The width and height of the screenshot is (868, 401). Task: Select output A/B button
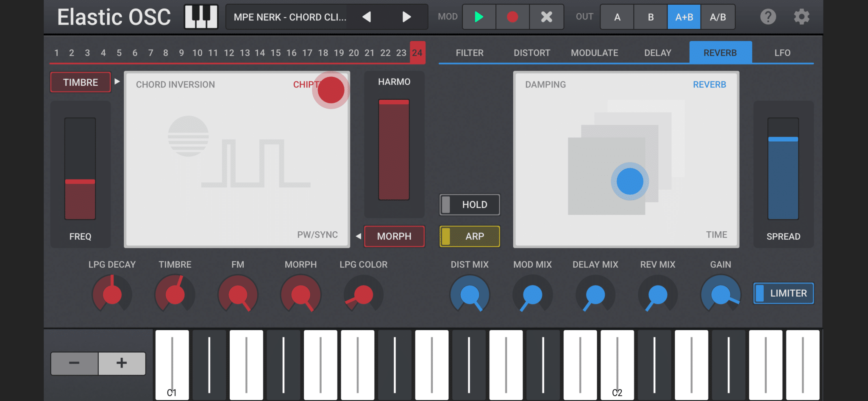point(718,17)
